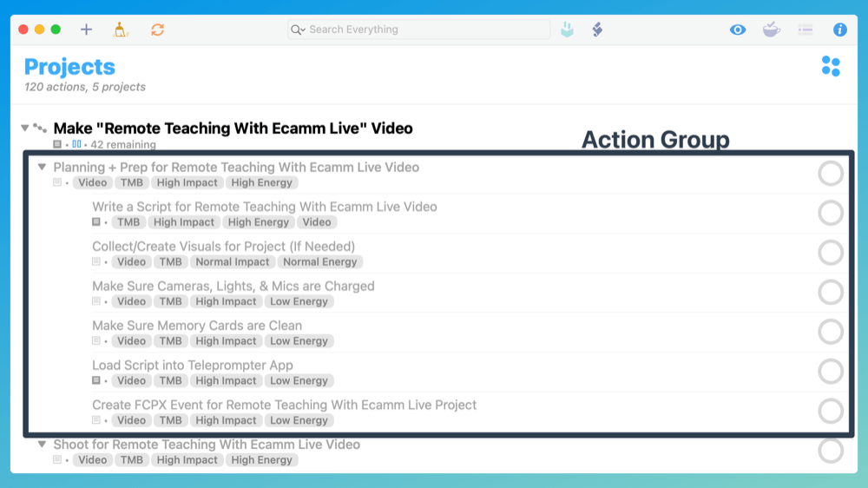Click the purple Quick Open toolbar icon
Image resolution: width=868 pixels, height=488 pixels.
click(597, 30)
